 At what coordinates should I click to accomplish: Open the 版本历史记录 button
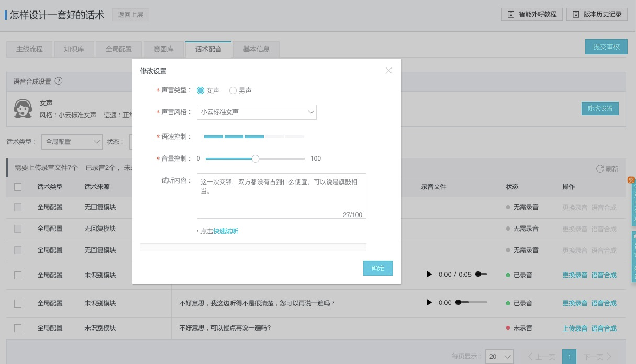[597, 14]
